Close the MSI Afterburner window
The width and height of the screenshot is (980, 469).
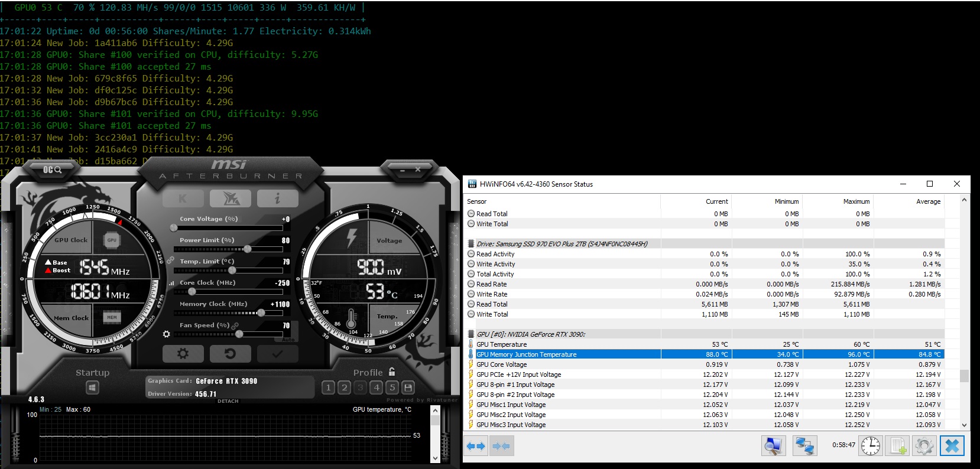point(418,170)
